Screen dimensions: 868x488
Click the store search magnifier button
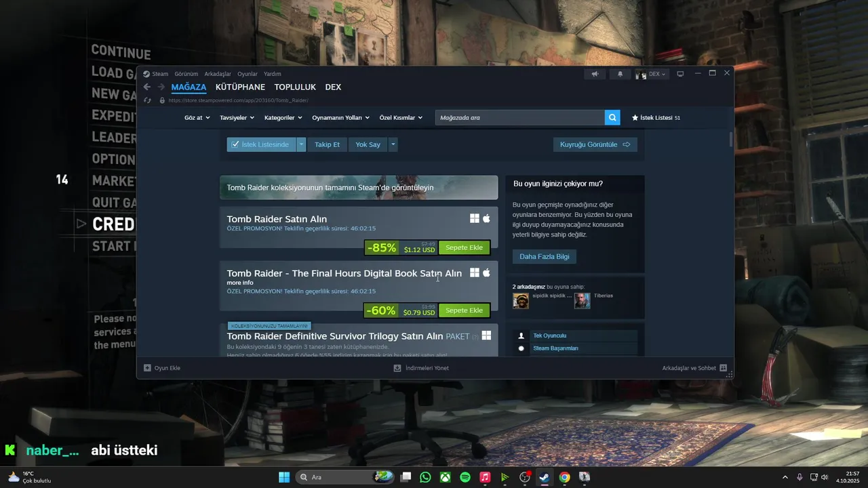[613, 118]
